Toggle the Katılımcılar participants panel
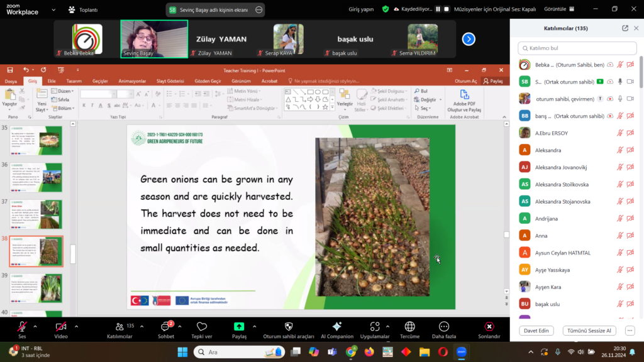The image size is (644, 362). pyautogui.click(x=119, y=327)
